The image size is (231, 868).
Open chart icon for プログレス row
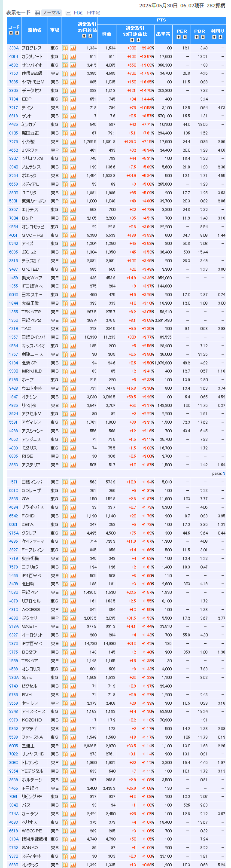click(x=73, y=48)
